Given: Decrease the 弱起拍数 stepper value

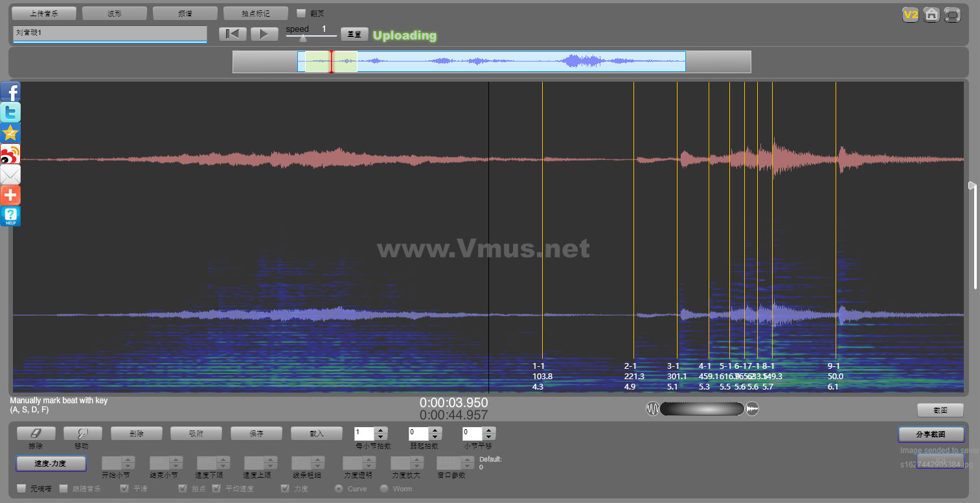Looking at the screenshot, I should pos(435,437).
